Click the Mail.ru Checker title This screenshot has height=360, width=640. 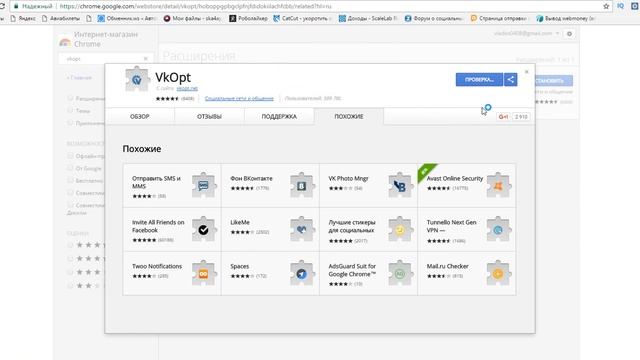pos(447,266)
